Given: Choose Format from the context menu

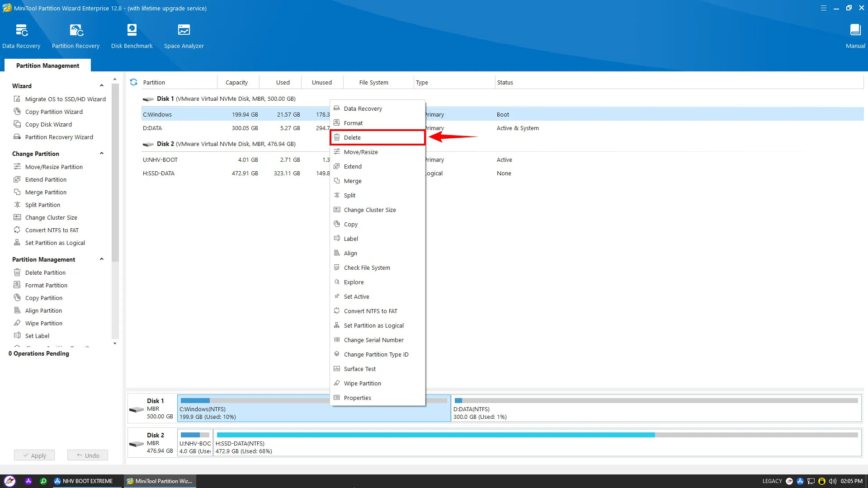Looking at the screenshot, I should coord(353,123).
